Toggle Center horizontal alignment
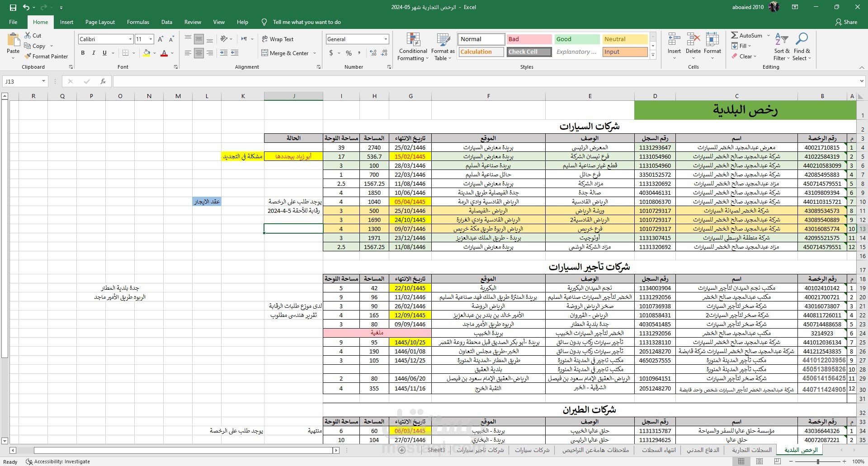This screenshot has width=868, height=466. (x=199, y=53)
